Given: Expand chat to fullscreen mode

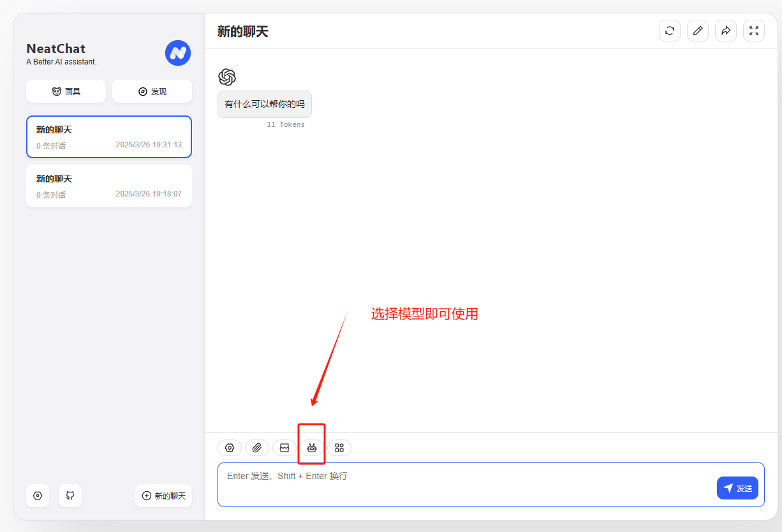Looking at the screenshot, I should (753, 30).
